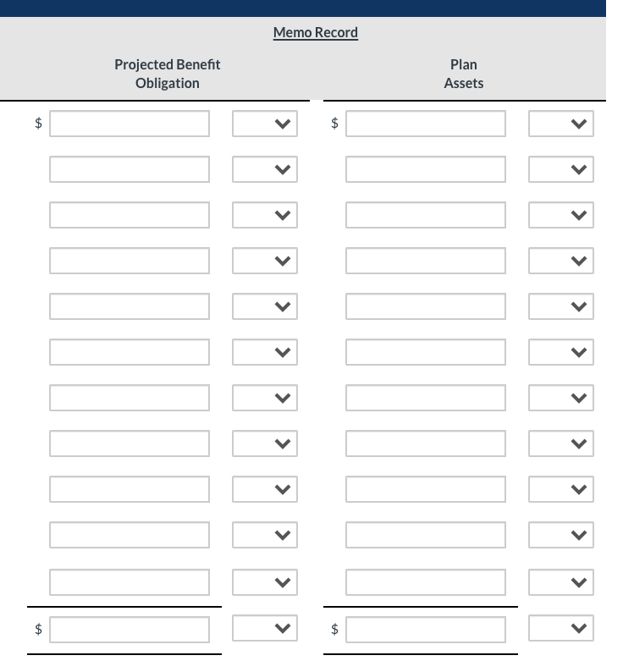Open seventh row Projected Benefit Obligation dropdown
623x672 pixels.
point(265,399)
